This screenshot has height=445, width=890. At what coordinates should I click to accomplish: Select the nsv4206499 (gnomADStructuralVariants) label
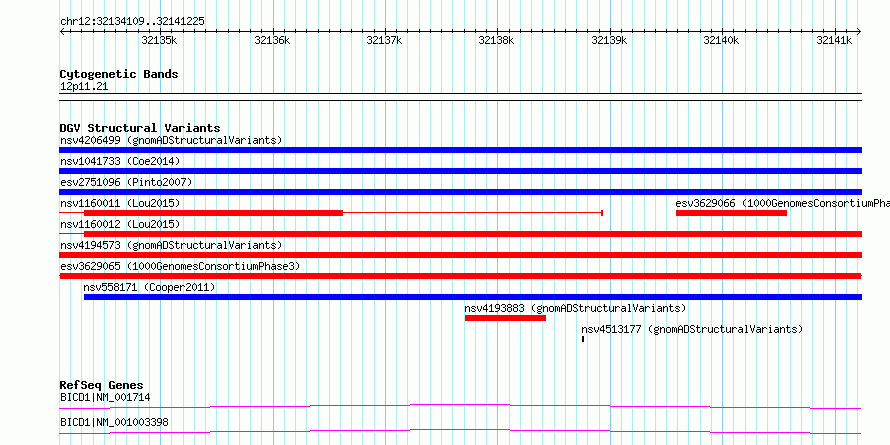171,140
